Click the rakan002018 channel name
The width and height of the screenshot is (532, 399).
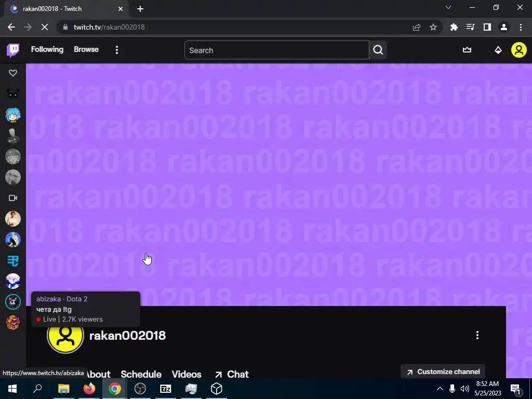tap(128, 336)
